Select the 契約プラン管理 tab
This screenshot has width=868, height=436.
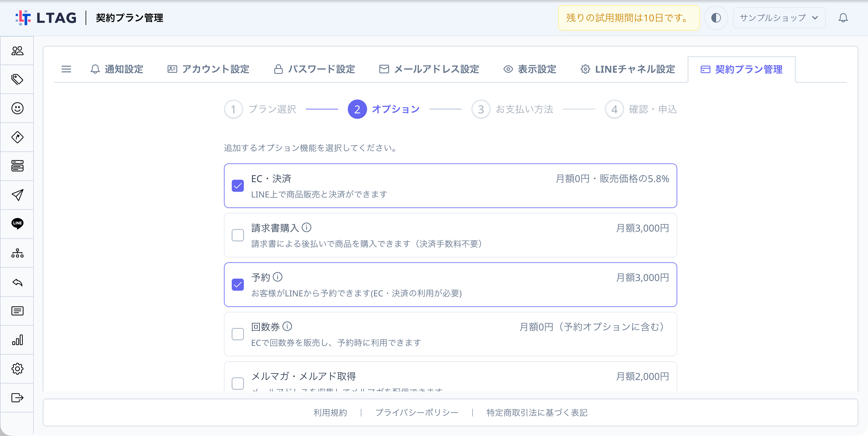pyautogui.click(x=741, y=69)
